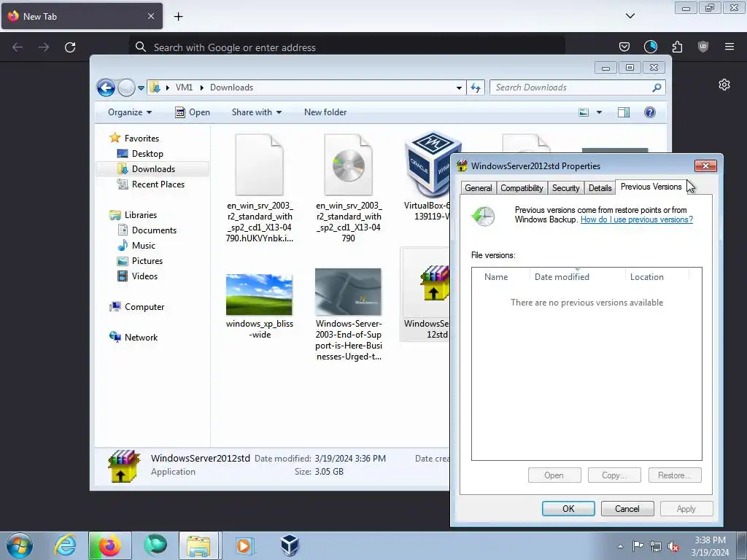Open the 'How do I use previous versions?' link
Screen dimensions: 747x560
tap(636, 219)
